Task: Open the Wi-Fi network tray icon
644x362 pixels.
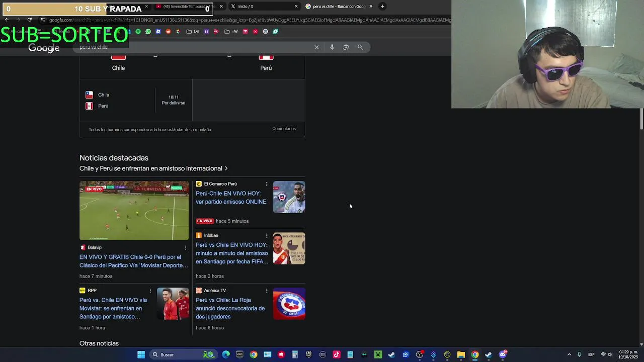Action: 603,354
